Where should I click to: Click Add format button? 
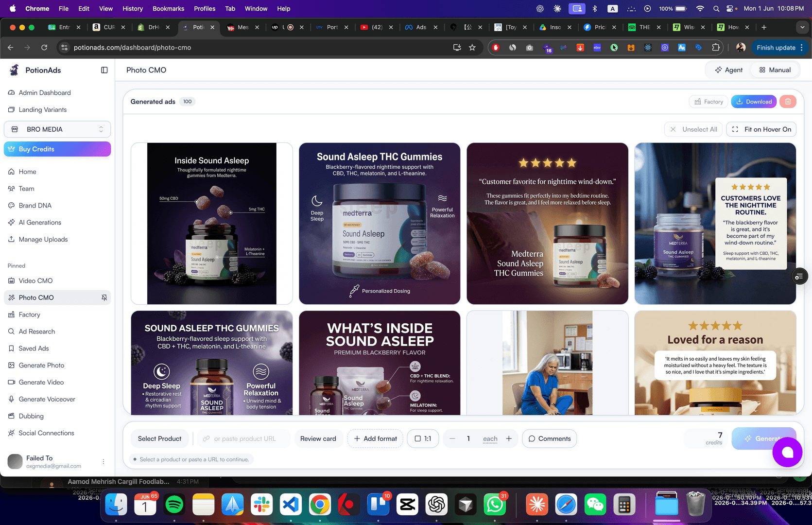375,438
